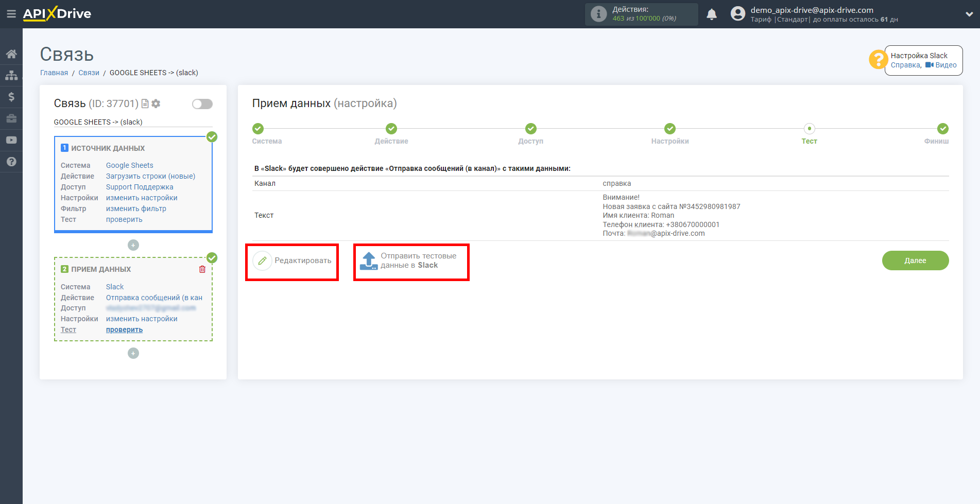Click Загрузить строки (новые) action link
Screen dimensions: 980x504
pyautogui.click(x=151, y=176)
